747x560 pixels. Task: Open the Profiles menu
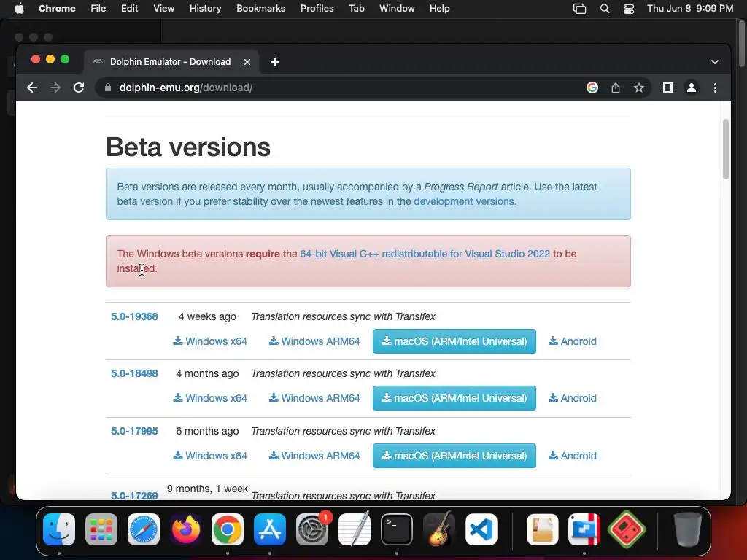click(x=317, y=9)
